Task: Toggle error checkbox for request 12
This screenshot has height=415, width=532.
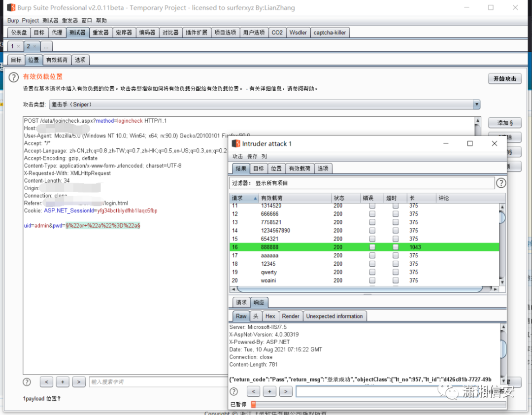Action: (x=372, y=214)
